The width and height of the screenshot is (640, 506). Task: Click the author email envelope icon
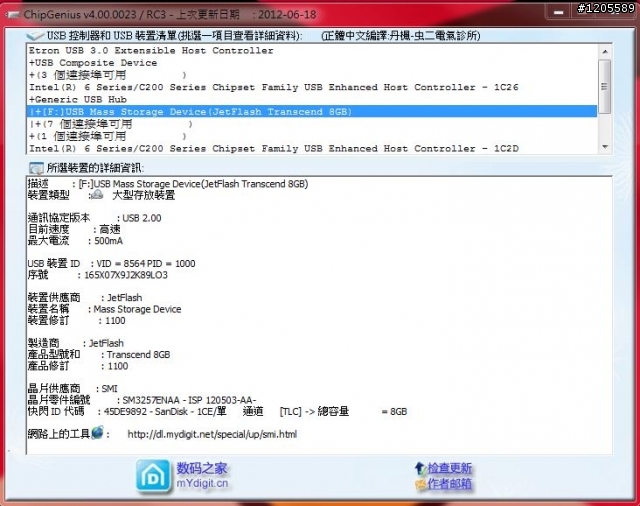coord(420,484)
